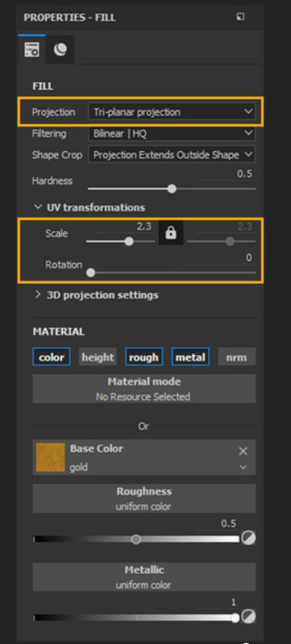Enable the nrm channel
Screen dimensions: 291x644
(236, 357)
